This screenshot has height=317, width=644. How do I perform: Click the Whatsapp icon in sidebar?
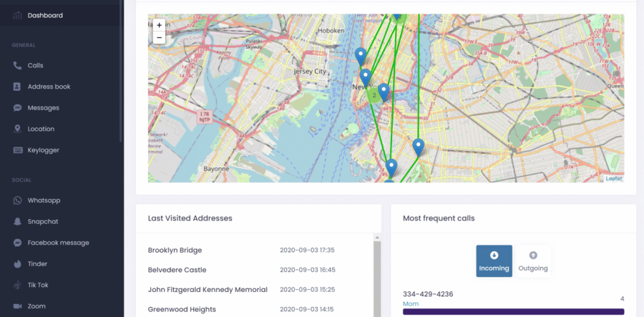[17, 200]
